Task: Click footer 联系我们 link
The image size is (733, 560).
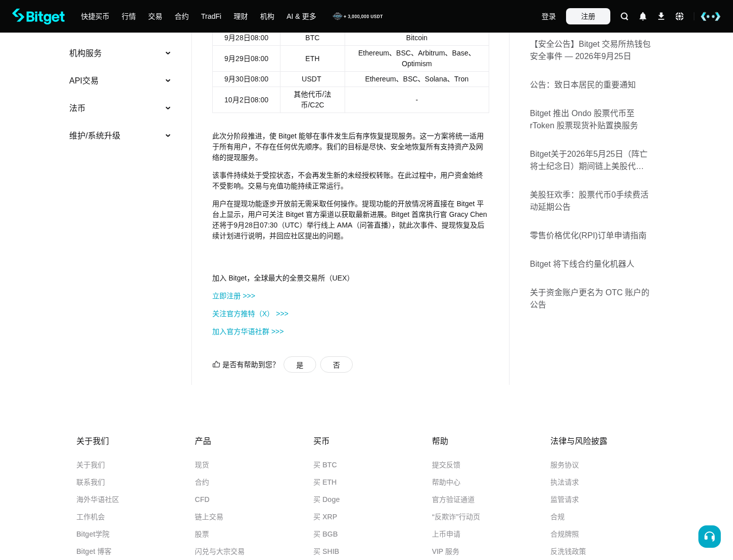Action: point(91,482)
